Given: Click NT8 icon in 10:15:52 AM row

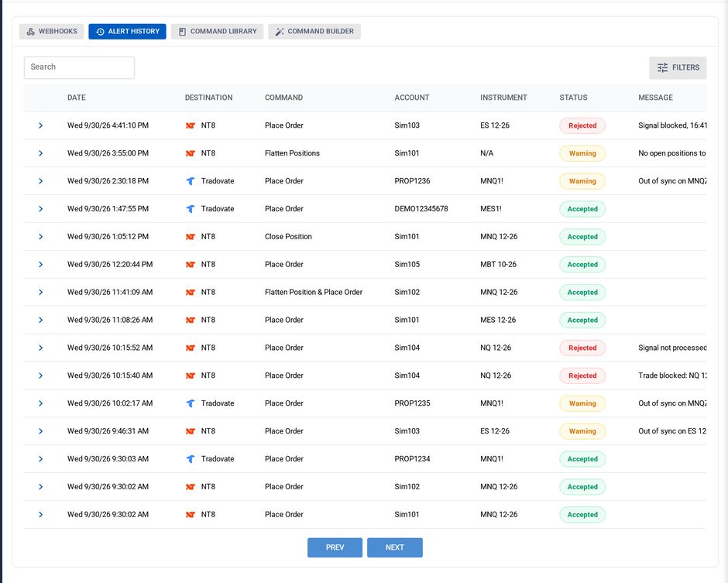Looking at the screenshot, I should [191, 348].
